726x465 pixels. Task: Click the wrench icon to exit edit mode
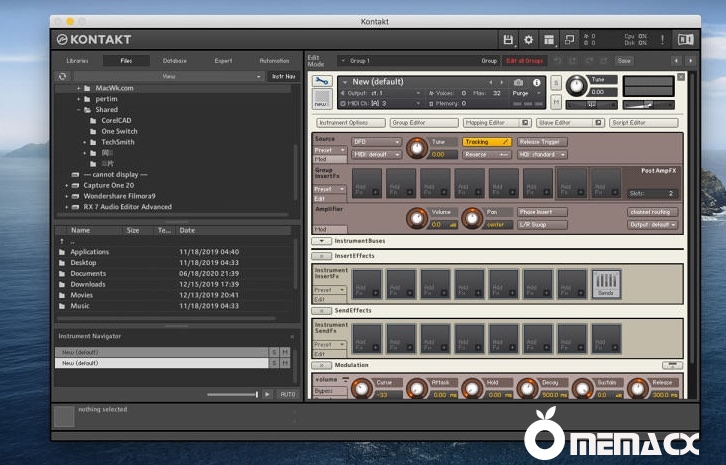pyautogui.click(x=322, y=82)
